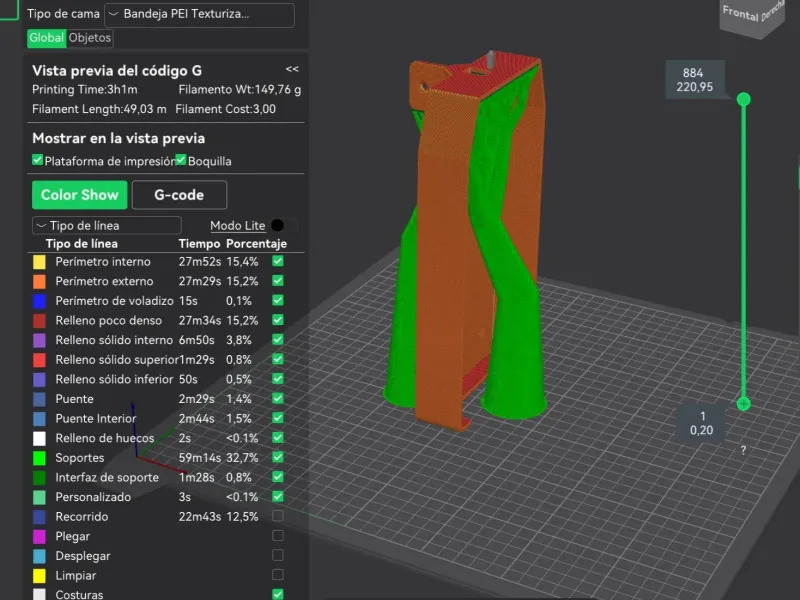Click the Relleno poco denso swatch
The image size is (800, 600).
39,320
